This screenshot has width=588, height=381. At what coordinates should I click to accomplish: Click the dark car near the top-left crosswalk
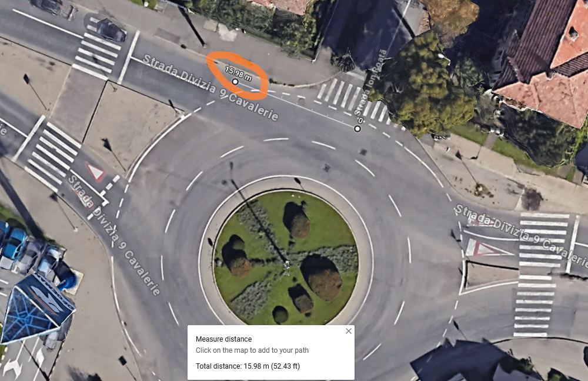tap(111, 31)
